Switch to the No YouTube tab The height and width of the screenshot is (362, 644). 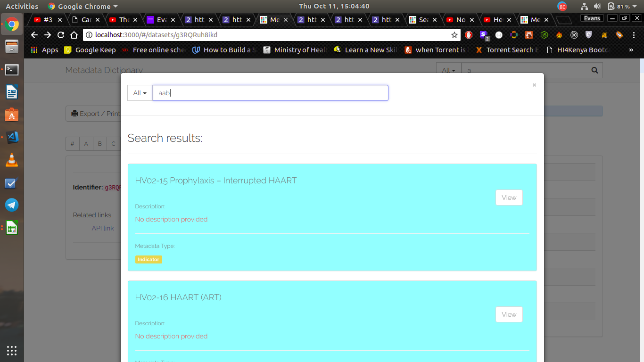coord(461,20)
